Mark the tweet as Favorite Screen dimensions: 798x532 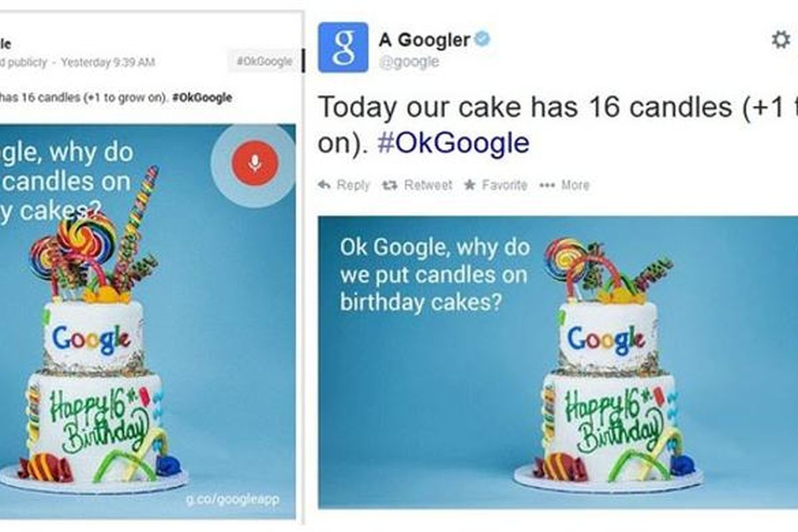click(x=495, y=185)
